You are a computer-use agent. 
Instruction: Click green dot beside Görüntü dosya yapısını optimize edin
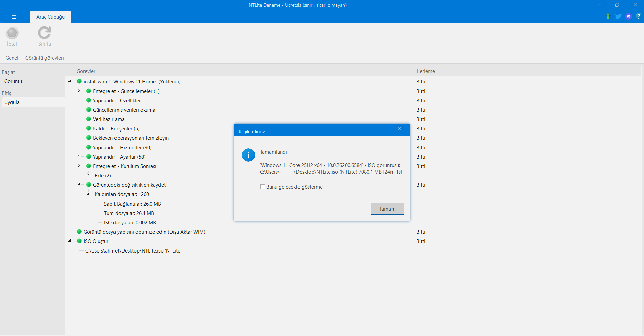pyautogui.click(x=79, y=232)
